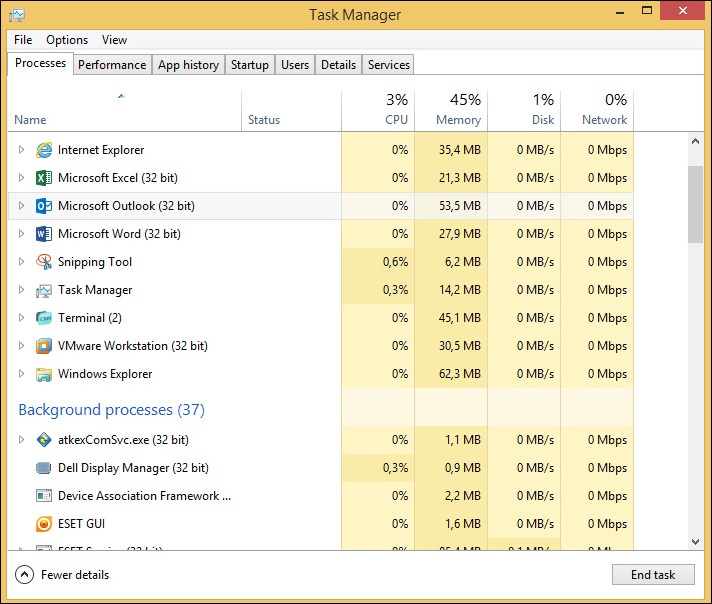Open the File menu
This screenshot has width=712, height=604.
[23, 40]
